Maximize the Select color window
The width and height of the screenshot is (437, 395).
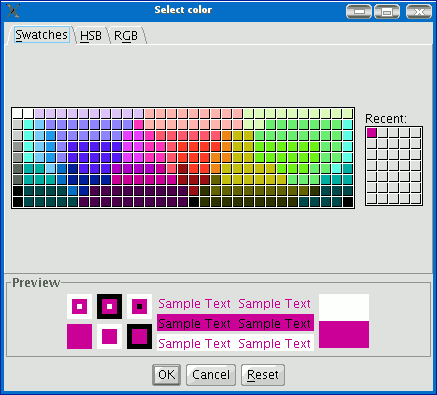pyautogui.click(x=387, y=12)
